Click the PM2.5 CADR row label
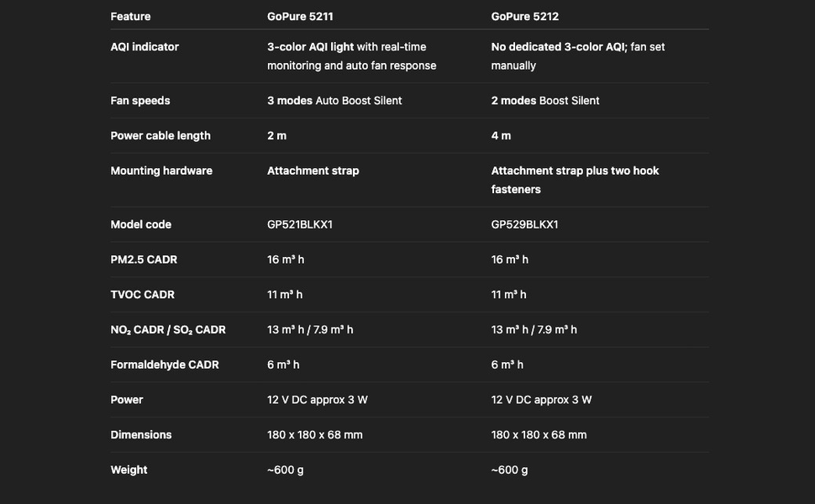The height and width of the screenshot is (504, 815). point(144,260)
